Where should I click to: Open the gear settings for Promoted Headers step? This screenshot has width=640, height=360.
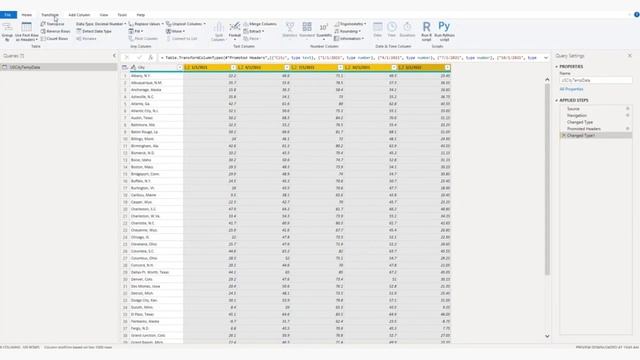[628, 129]
